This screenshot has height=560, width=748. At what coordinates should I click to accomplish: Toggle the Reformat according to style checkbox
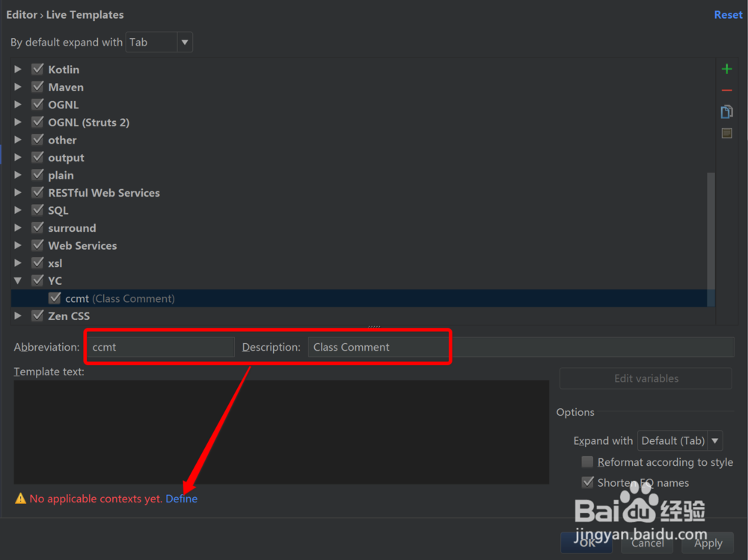[588, 461]
